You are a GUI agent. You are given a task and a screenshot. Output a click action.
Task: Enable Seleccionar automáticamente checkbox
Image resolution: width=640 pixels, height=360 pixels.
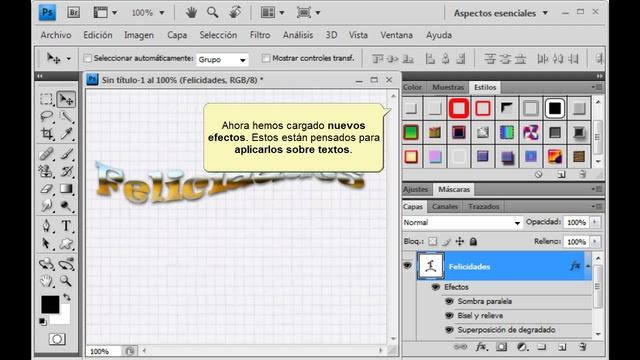point(87,58)
